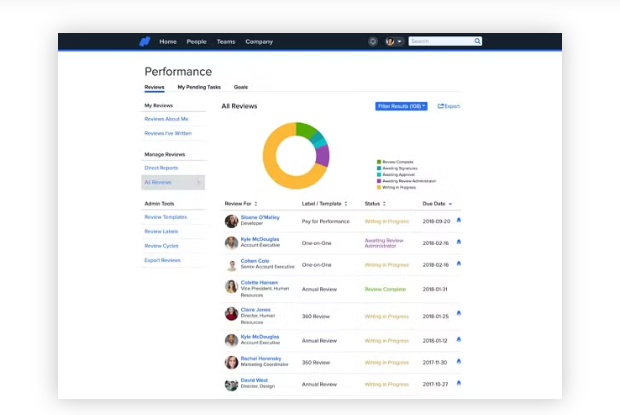This screenshot has width=620, height=415.
Task: Click bell icon on Claire Jones row
Action: pos(458,313)
